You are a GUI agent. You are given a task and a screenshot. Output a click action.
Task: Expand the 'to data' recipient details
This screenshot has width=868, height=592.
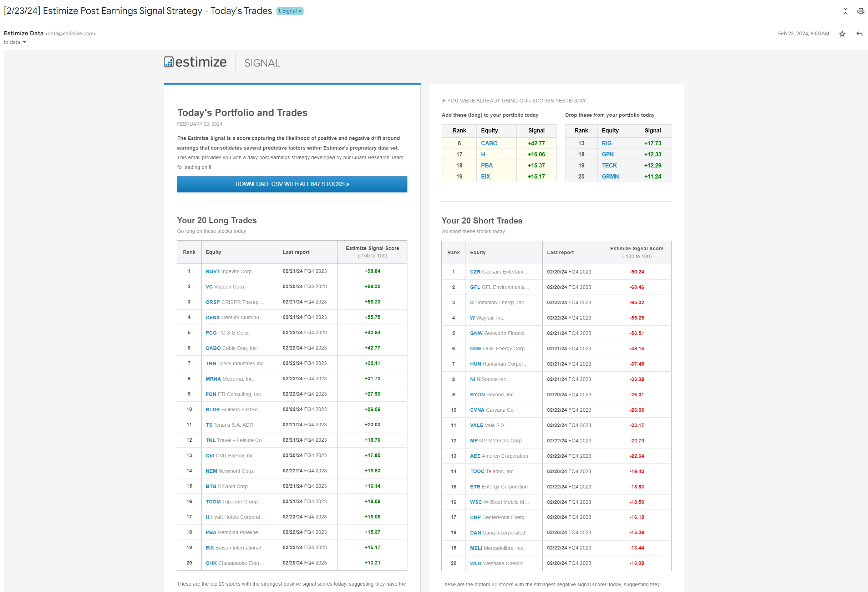pos(24,42)
